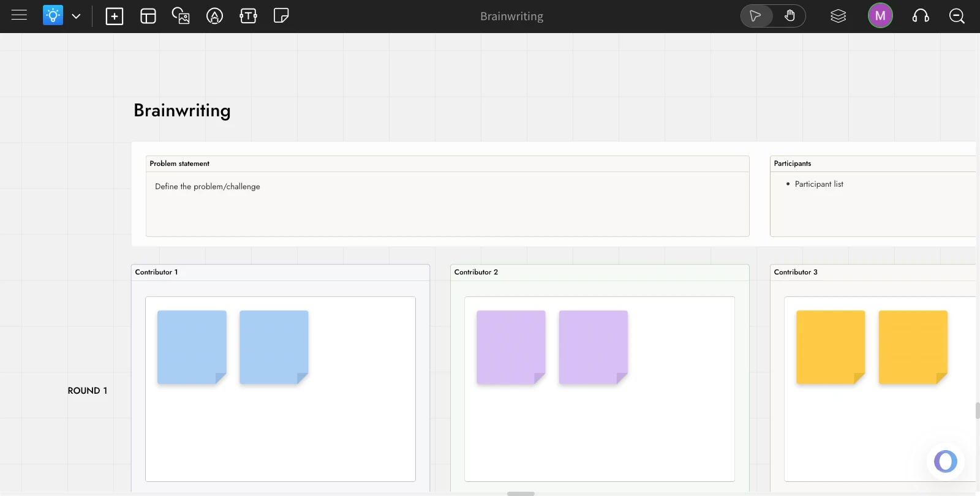Select the second yellow sticky note
This screenshot has height=496, width=980.
click(x=913, y=347)
